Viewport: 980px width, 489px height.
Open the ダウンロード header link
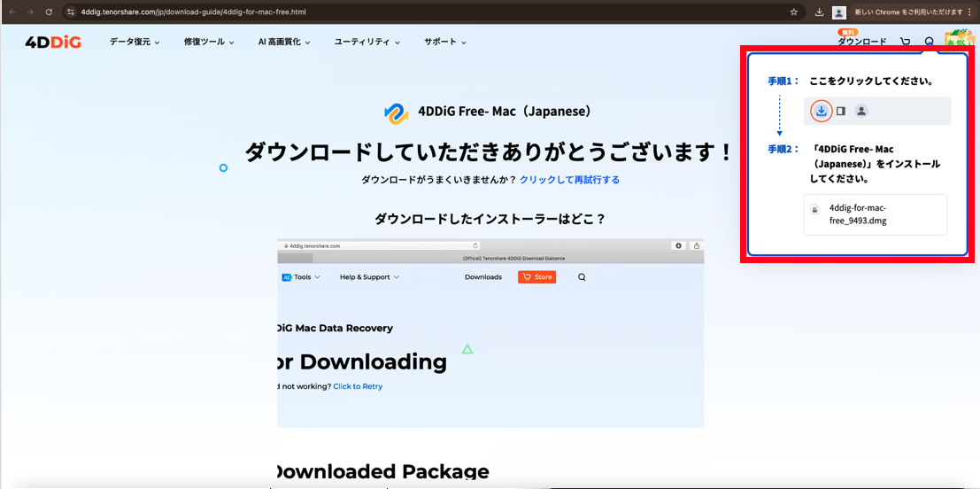tap(862, 42)
